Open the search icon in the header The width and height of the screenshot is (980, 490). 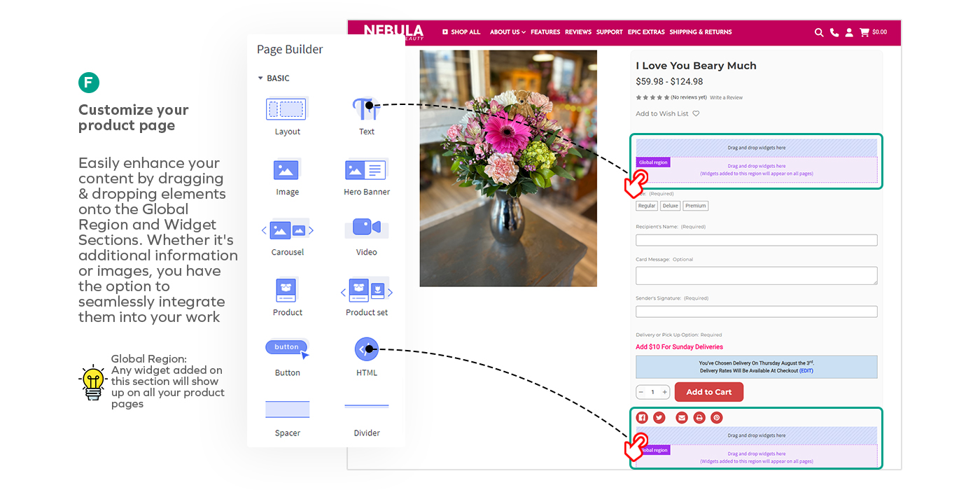pyautogui.click(x=819, y=32)
